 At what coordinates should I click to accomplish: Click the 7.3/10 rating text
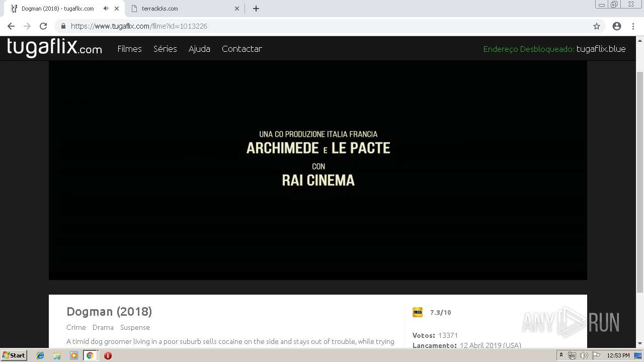441,313
